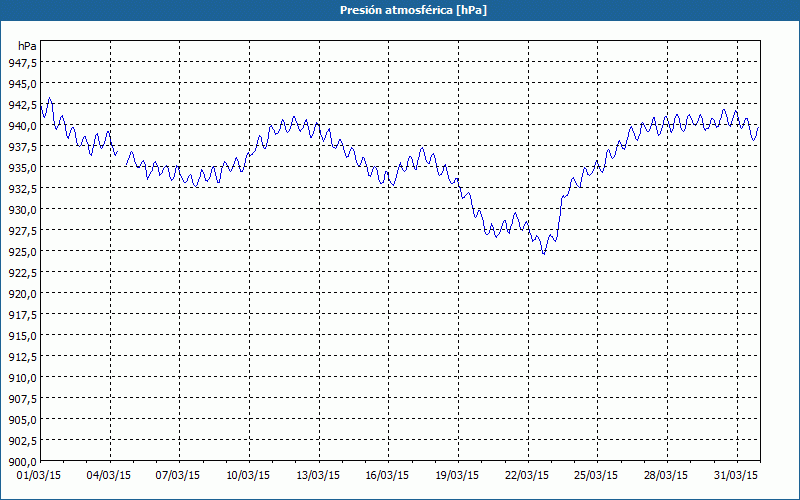
Task: Click the 28/03/15 date label
Action: pos(666,476)
